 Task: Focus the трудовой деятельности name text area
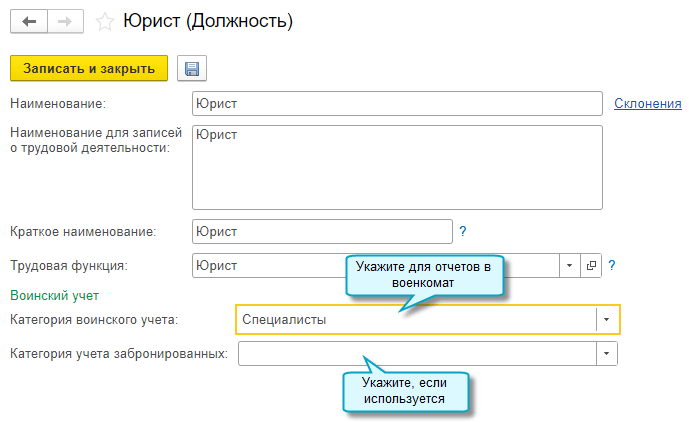[x=396, y=167]
